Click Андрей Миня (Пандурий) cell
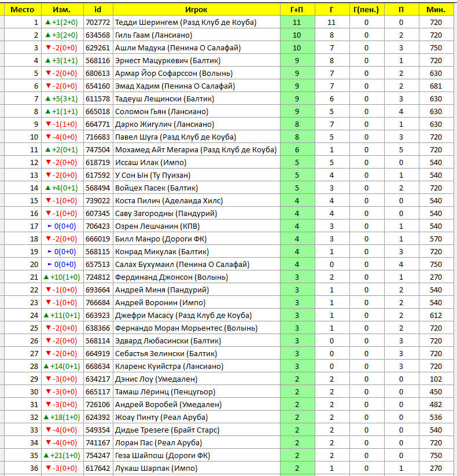The height and width of the screenshot is (476, 457). (197, 290)
